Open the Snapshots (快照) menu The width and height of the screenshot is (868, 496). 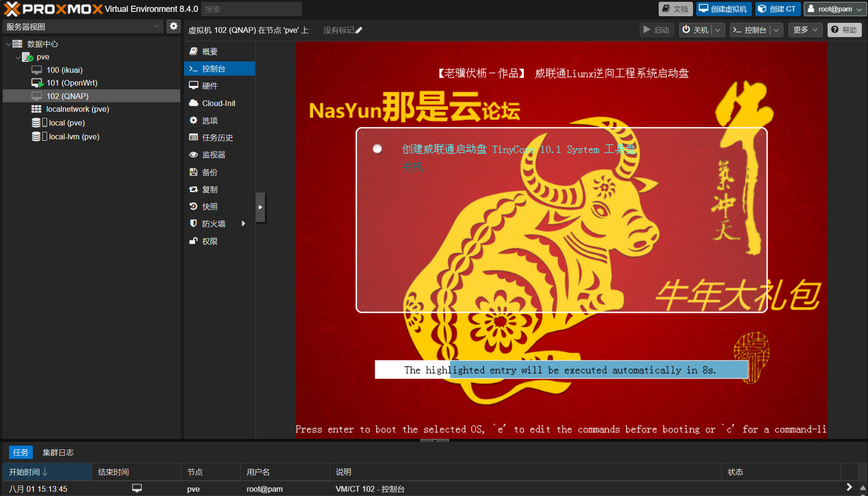[x=219, y=206]
